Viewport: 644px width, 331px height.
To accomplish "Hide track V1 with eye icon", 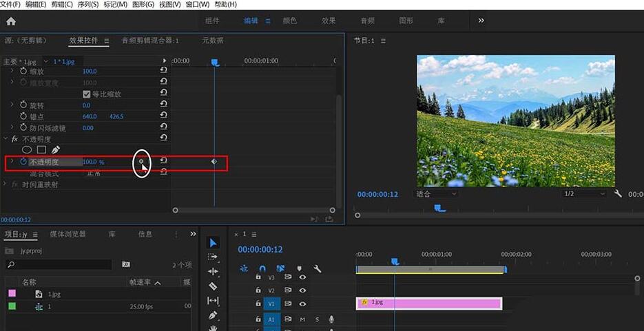I will [x=302, y=304].
